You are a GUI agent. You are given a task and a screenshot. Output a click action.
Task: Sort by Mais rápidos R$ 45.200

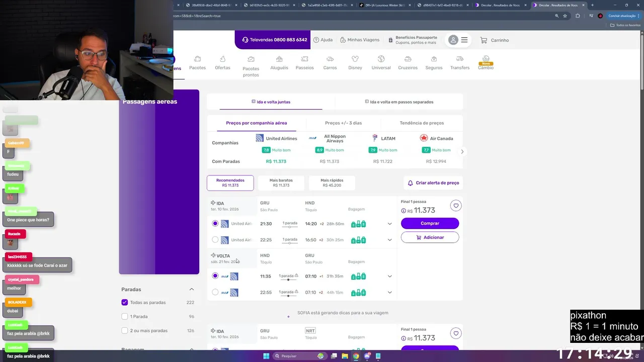click(x=332, y=183)
